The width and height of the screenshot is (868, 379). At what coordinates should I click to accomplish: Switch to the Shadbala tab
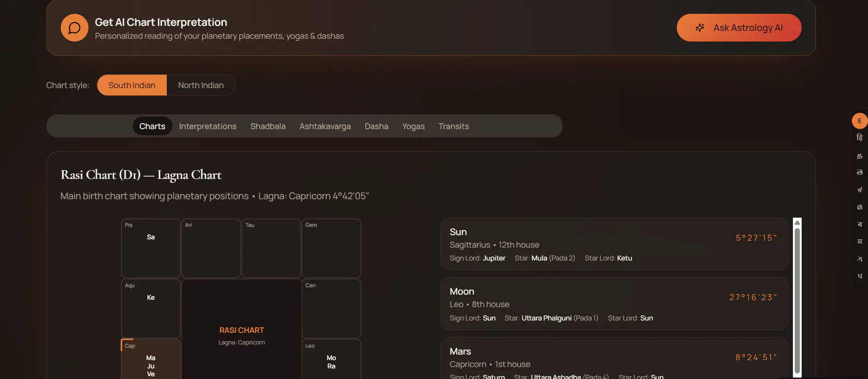268,126
